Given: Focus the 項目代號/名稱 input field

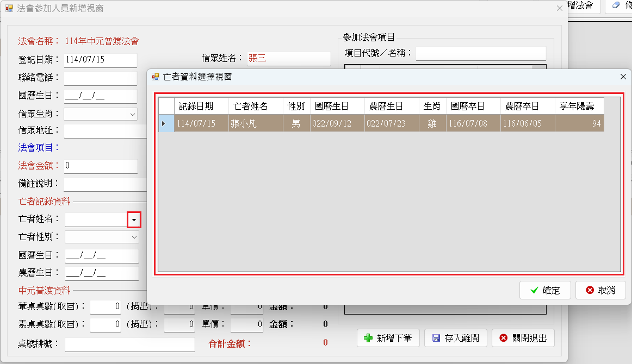Looking at the screenshot, I should pos(481,53).
